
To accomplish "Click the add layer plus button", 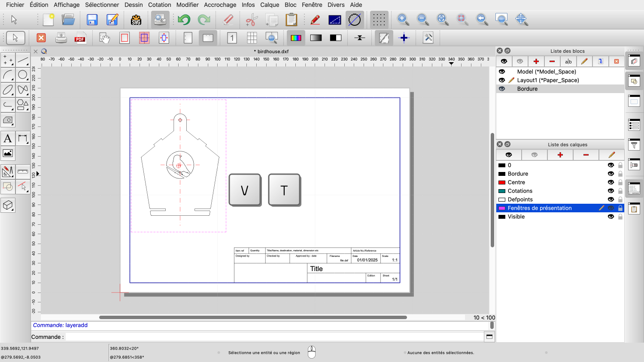I will point(560,155).
